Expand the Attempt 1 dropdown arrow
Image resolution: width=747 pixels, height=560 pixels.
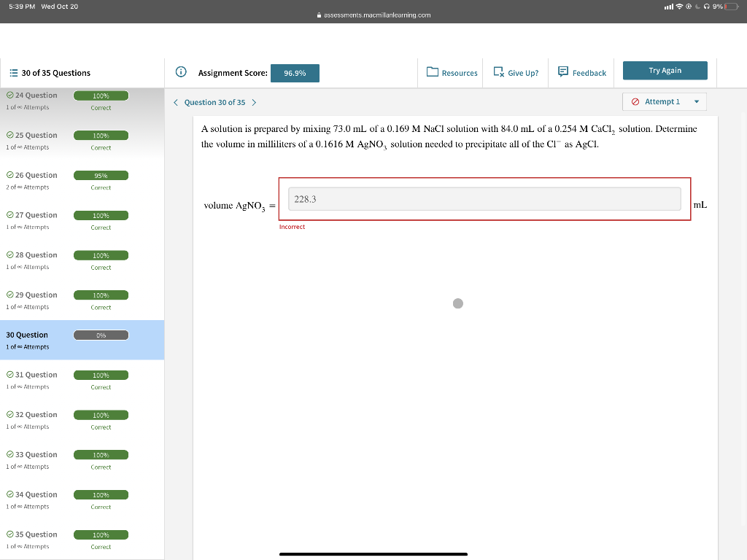coord(697,102)
